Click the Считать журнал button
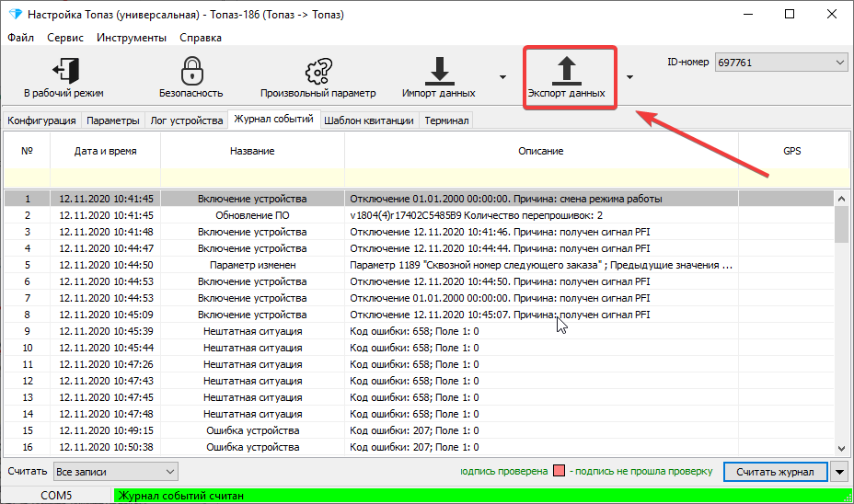This screenshot has width=854, height=504. click(775, 472)
